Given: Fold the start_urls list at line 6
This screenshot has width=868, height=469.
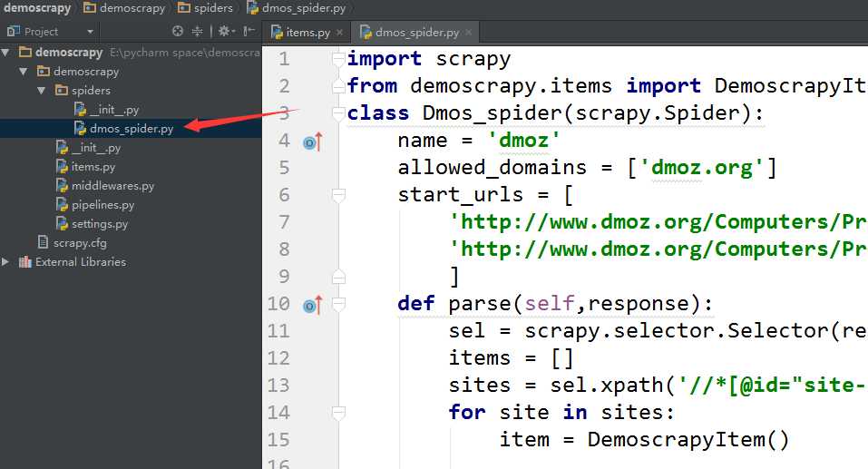Looking at the screenshot, I should 338,195.
